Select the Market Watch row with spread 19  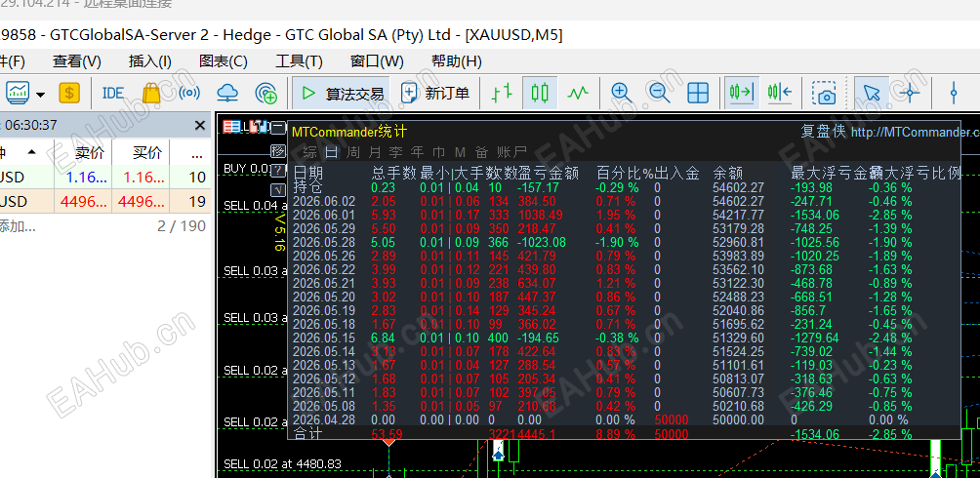click(105, 201)
